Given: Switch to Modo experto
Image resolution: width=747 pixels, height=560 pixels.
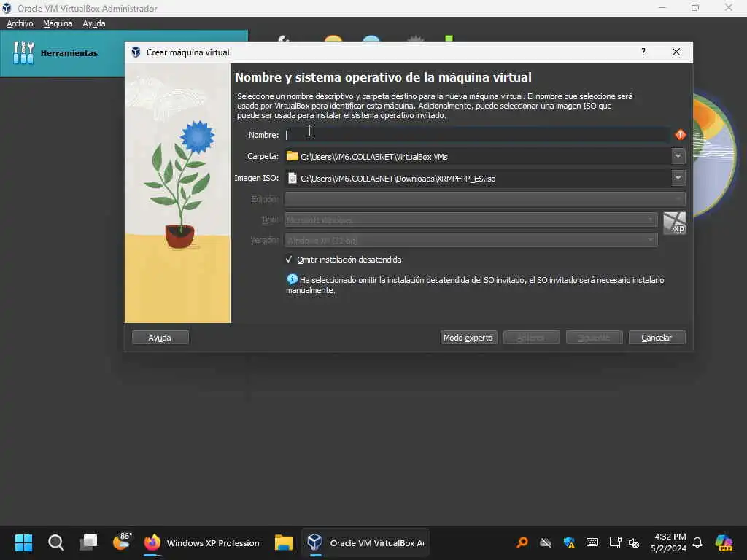Looking at the screenshot, I should [468, 338].
